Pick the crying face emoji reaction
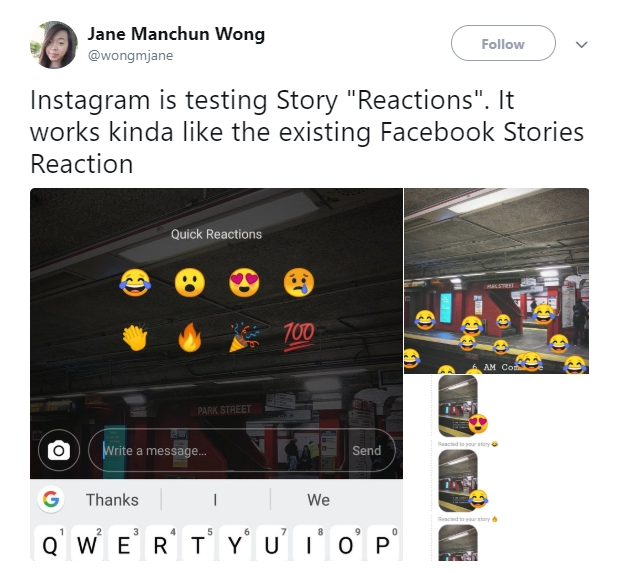The height and width of the screenshot is (573, 626). 299,283
